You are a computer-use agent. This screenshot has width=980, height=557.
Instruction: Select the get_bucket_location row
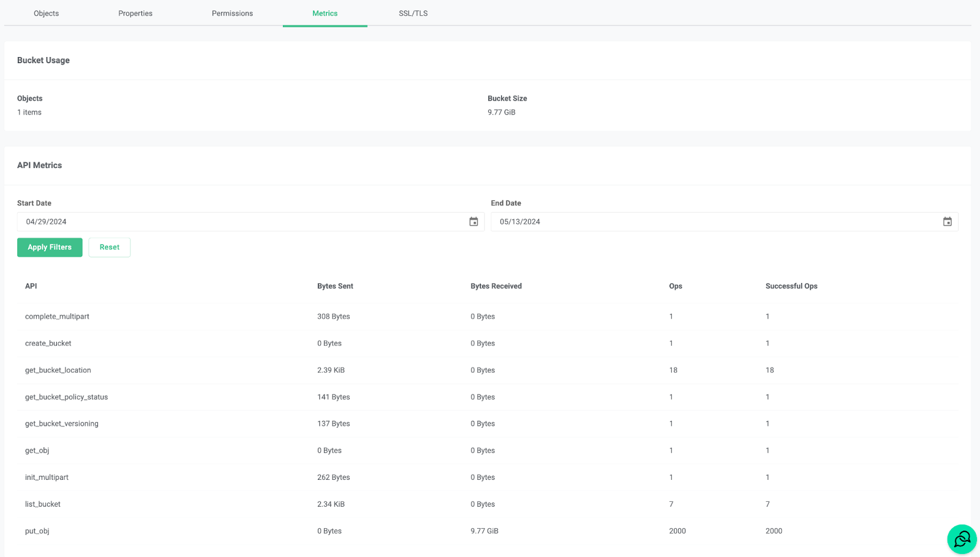(245, 370)
